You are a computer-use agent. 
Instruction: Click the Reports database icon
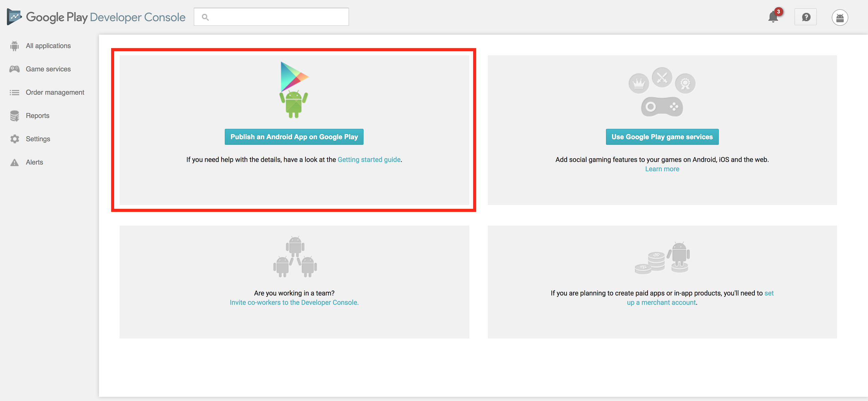click(14, 116)
